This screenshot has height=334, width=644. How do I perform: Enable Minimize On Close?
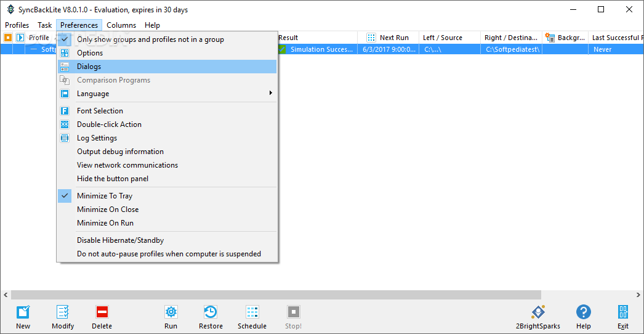[x=167, y=210]
